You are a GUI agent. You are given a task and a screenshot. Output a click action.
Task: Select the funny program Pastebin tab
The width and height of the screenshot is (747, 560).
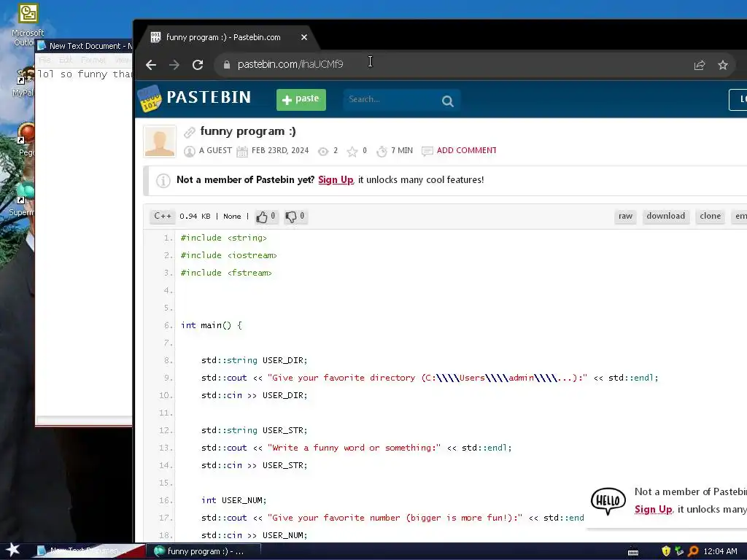pyautogui.click(x=223, y=37)
